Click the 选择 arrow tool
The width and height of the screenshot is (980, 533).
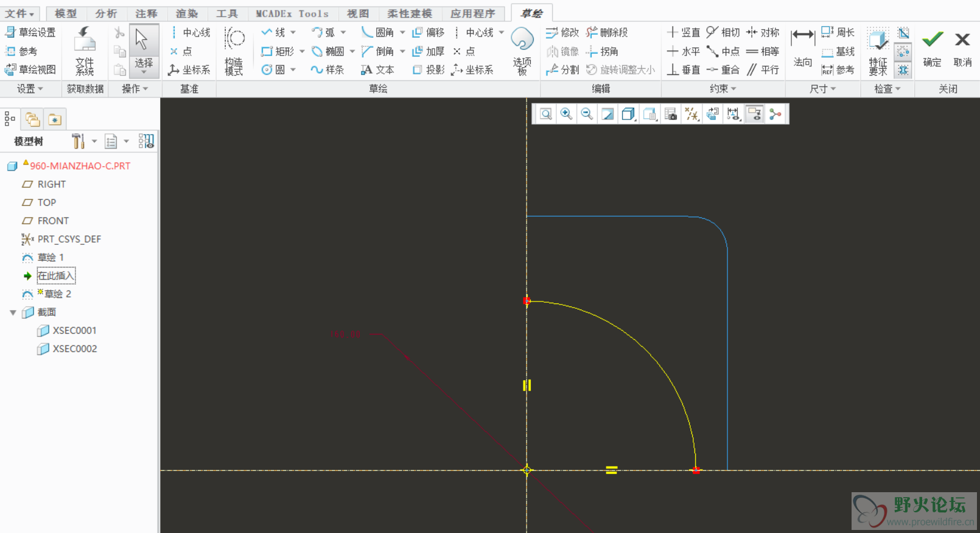pyautogui.click(x=144, y=51)
